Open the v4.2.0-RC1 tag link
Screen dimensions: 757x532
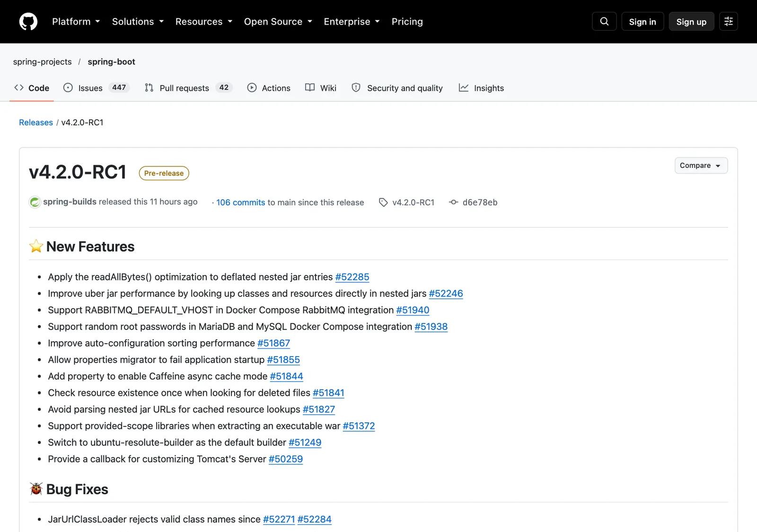pyautogui.click(x=413, y=202)
